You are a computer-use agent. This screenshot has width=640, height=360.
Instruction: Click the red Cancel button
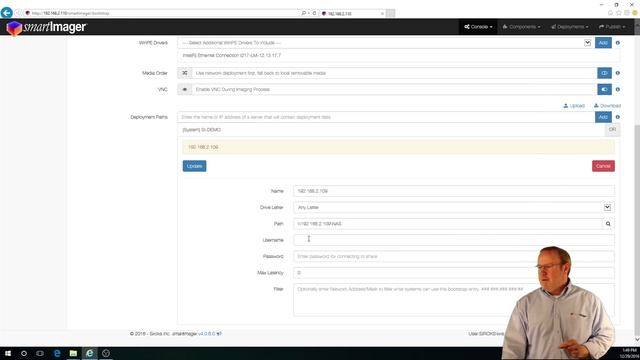(x=603, y=166)
